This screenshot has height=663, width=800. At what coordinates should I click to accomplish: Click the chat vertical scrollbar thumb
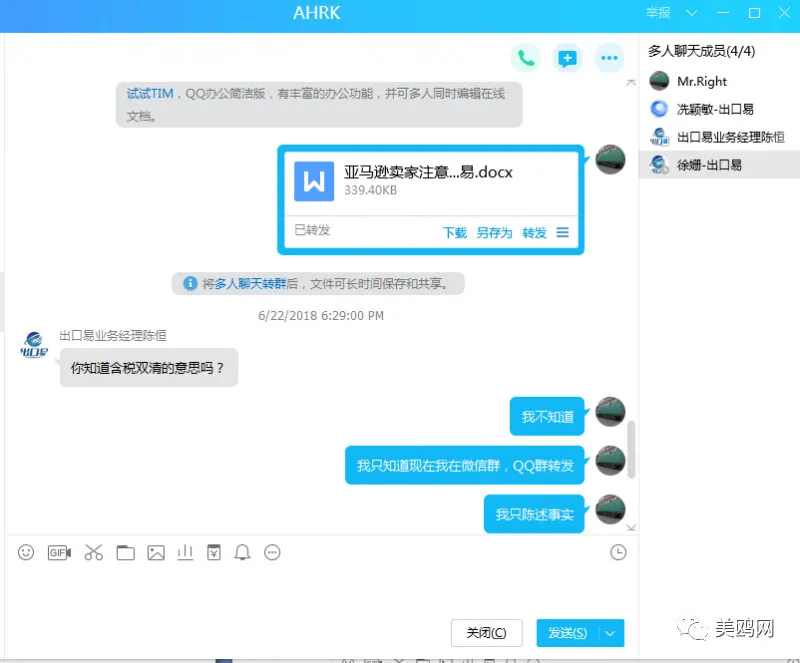[631, 450]
